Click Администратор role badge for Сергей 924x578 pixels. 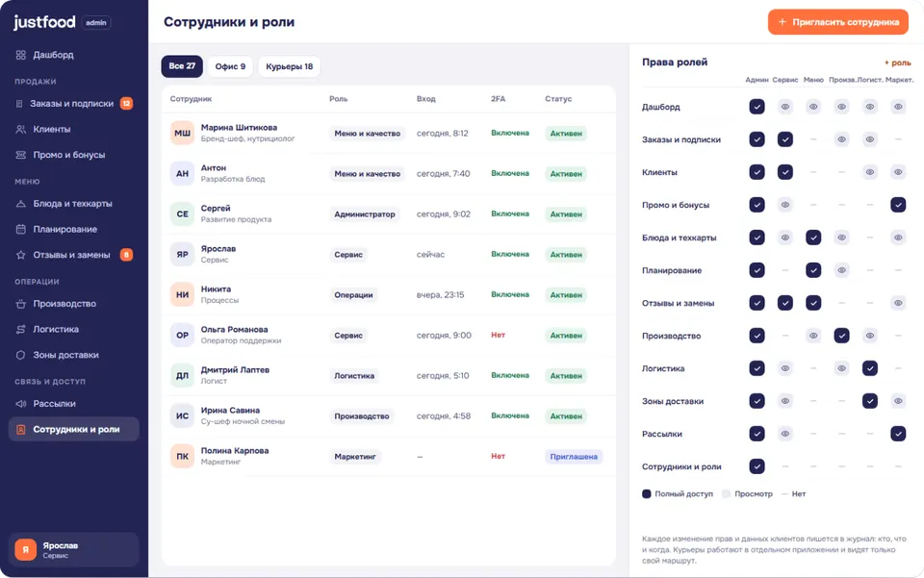[x=365, y=214]
